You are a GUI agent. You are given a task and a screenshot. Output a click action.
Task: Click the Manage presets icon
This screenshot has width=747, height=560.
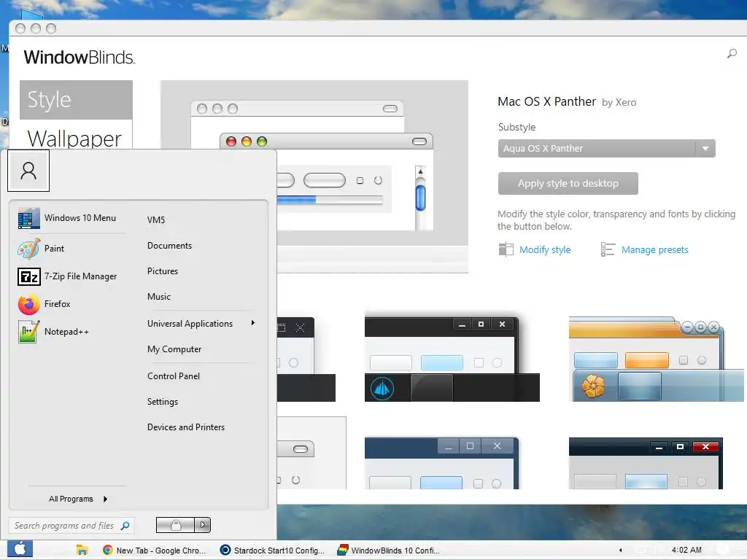(x=608, y=249)
